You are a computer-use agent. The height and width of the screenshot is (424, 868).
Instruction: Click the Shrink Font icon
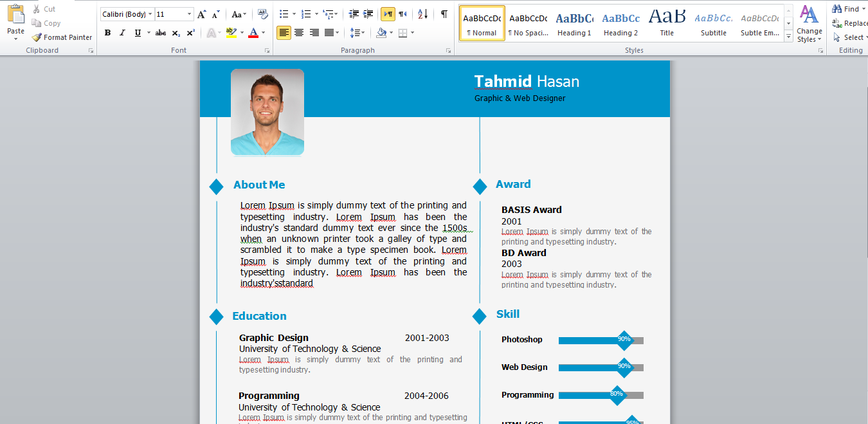pos(216,14)
